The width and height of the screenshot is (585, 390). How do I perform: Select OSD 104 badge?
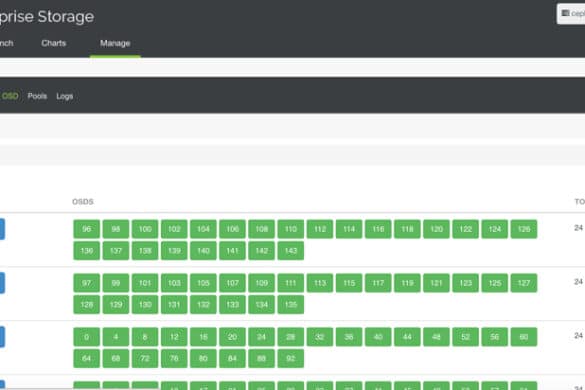click(203, 229)
